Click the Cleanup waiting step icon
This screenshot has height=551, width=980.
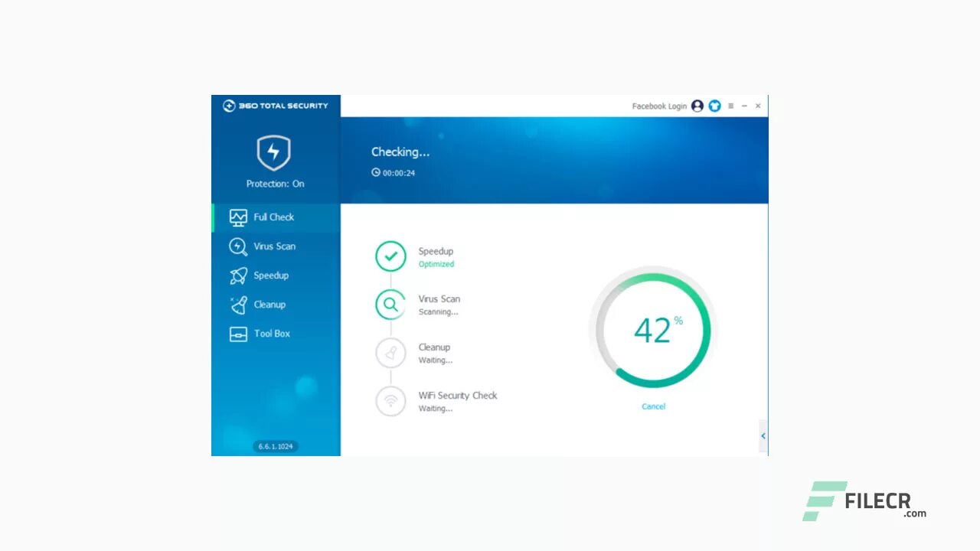click(x=390, y=353)
